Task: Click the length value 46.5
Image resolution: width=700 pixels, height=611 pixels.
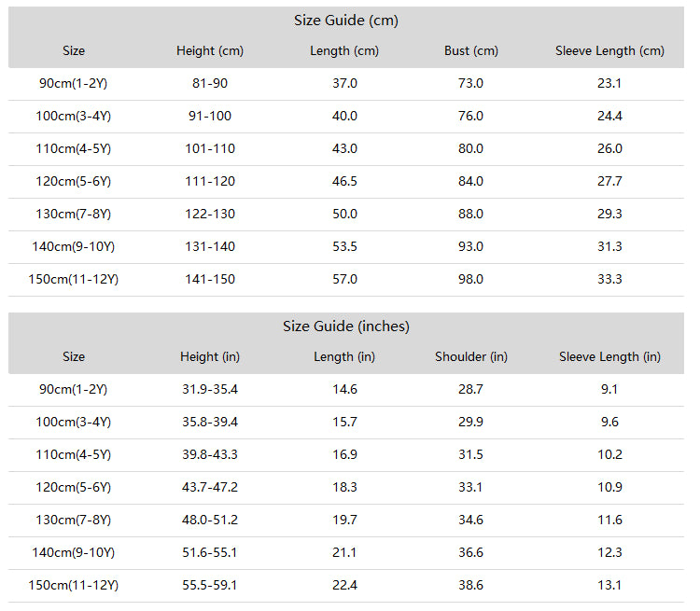Action: coord(344,181)
